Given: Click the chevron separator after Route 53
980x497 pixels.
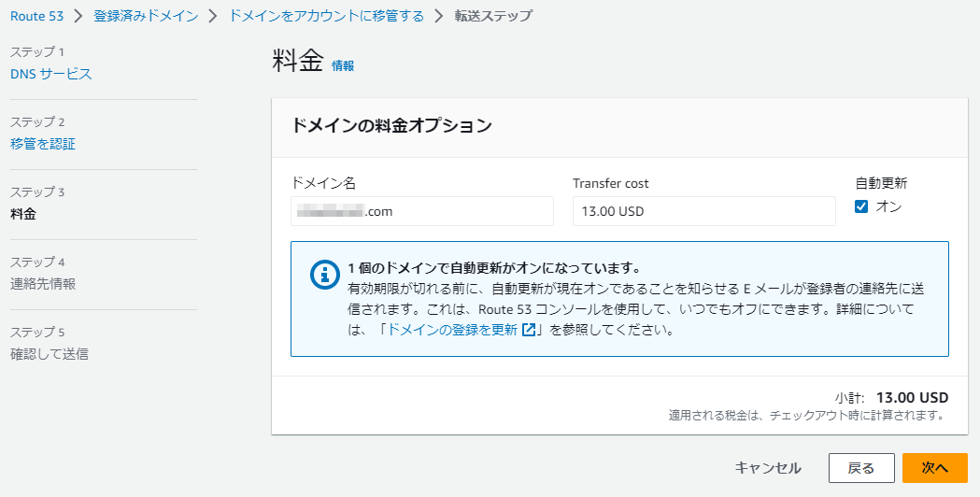Looking at the screenshot, I should pos(78,17).
